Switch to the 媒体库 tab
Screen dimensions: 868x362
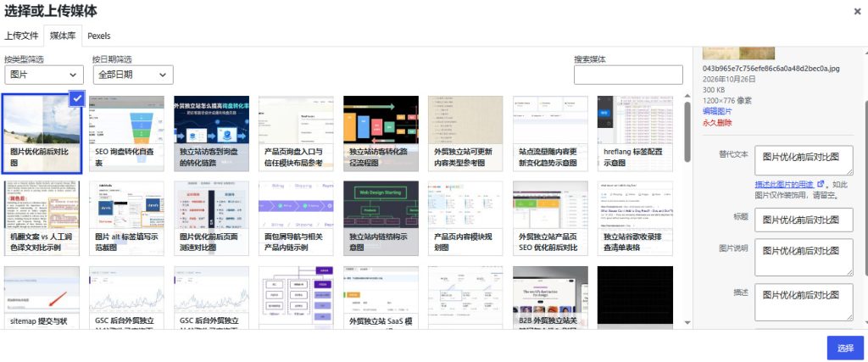click(x=63, y=36)
